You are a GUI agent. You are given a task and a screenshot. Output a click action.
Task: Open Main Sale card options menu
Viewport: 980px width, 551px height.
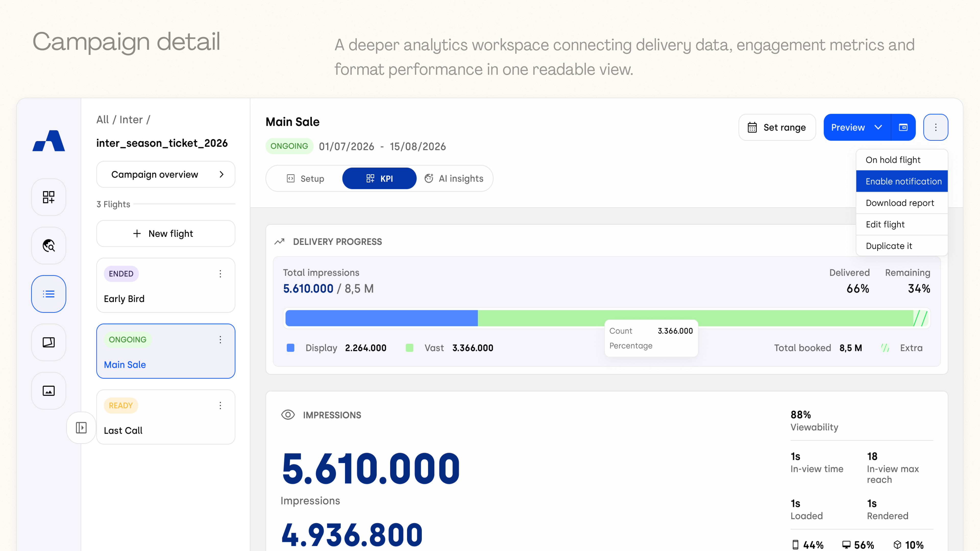(220, 340)
